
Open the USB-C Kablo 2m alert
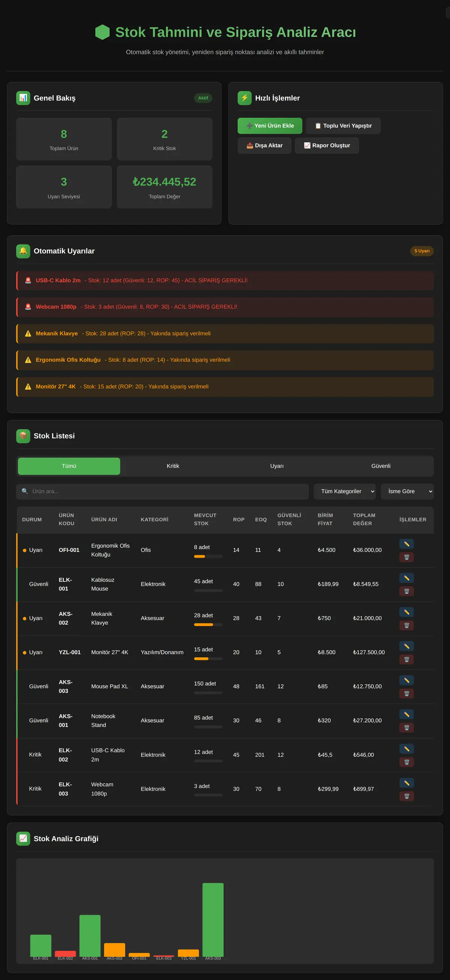point(225,280)
